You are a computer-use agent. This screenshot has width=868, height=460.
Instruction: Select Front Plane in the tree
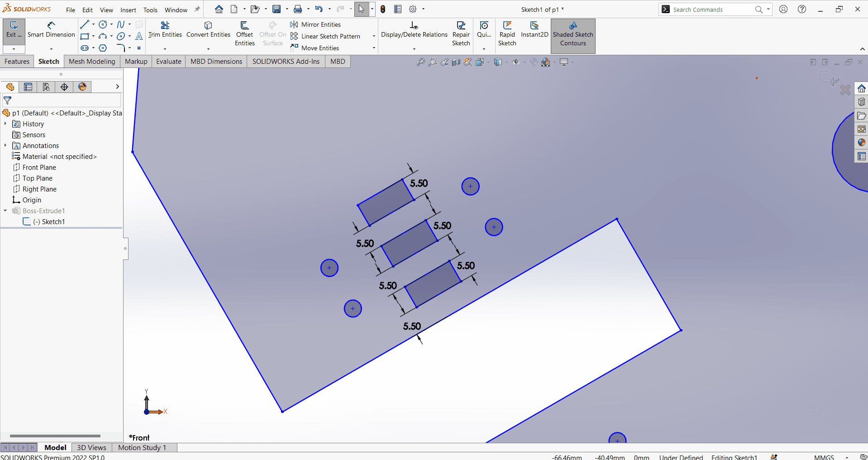coord(34,168)
